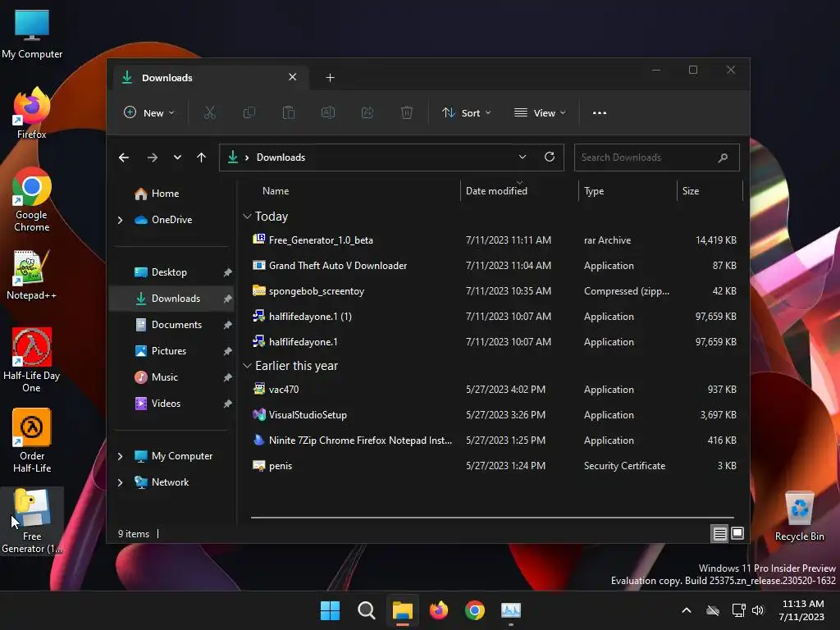This screenshot has width=840, height=630.
Task: Switch to details view layout icon
Action: coord(719,533)
